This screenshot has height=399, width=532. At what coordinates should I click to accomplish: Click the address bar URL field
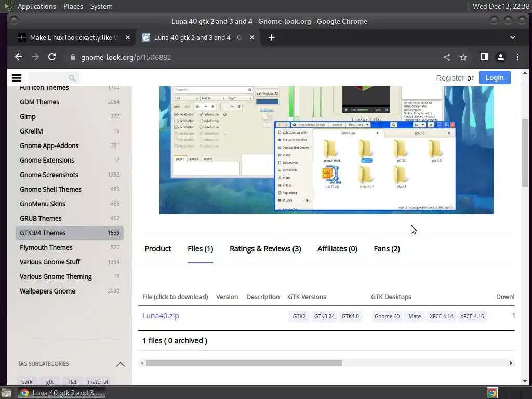251,57
